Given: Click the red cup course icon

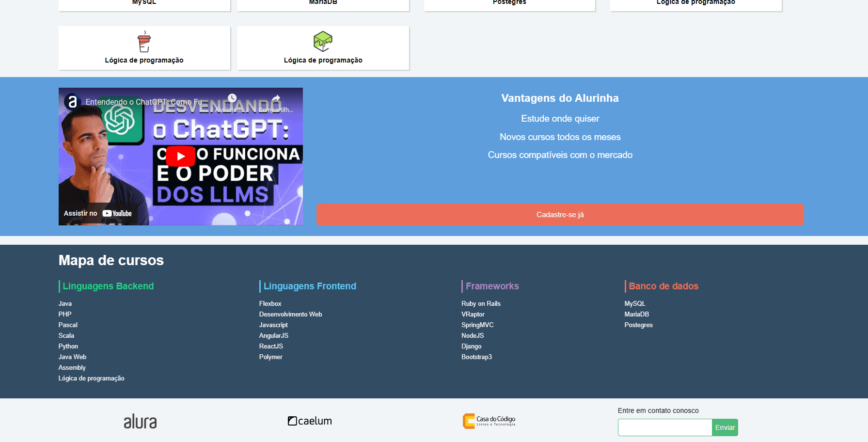Looking at the screenshot, I should pyautogui.click(x=144, y=42).
